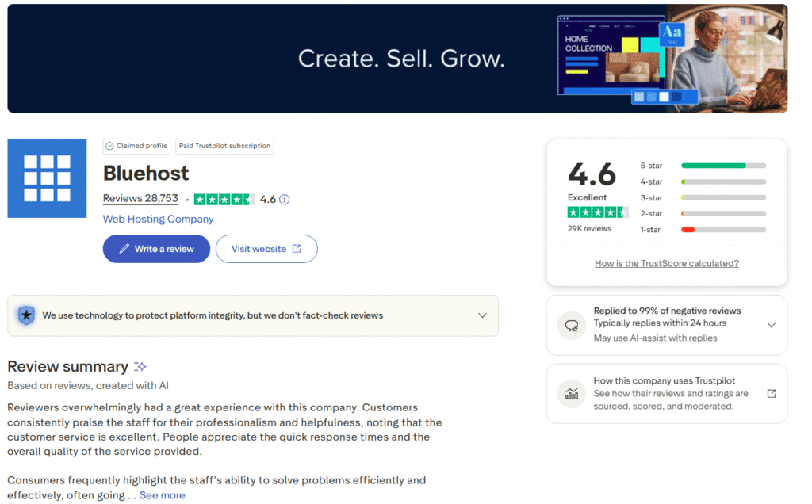Click the TrustScore info icon beside 4.6
The height and width of the screenshot is (504, 812).
point(285,200)
